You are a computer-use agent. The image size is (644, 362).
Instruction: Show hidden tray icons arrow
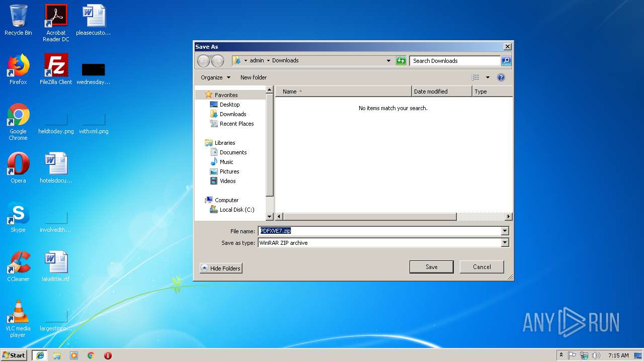[561, 355]
